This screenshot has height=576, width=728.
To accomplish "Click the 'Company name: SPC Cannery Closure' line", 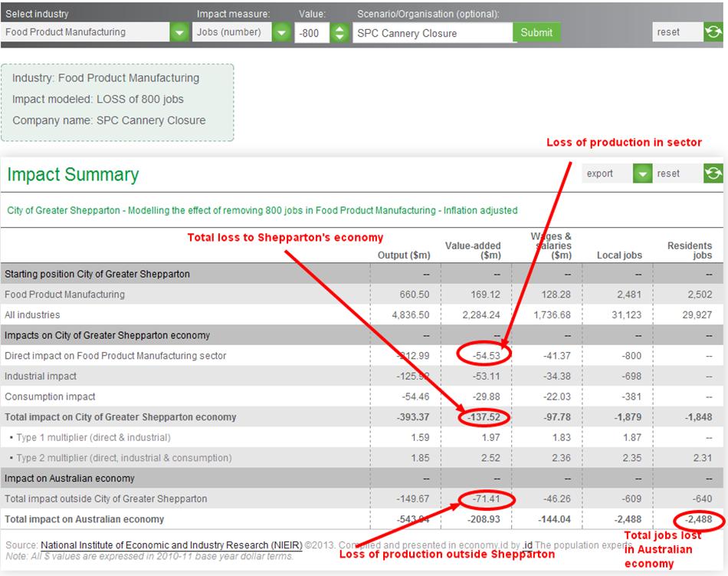I will (109, 120).
